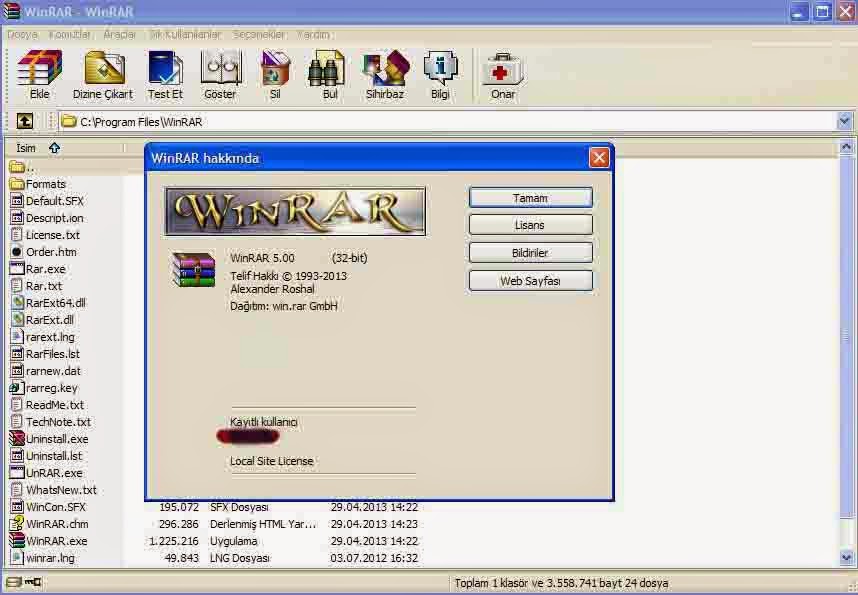
Task: Click the address bar path field
Action: click(448, 122)
